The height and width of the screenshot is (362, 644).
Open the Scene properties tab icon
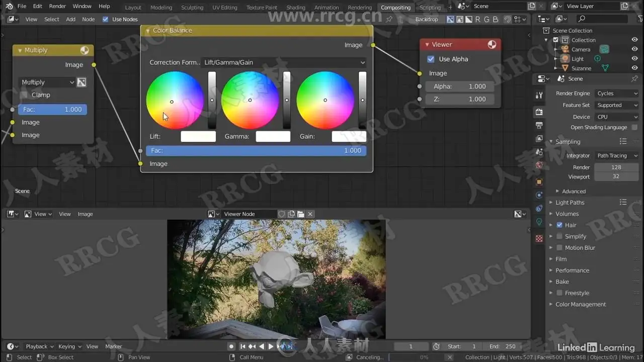tap(539, 152)
